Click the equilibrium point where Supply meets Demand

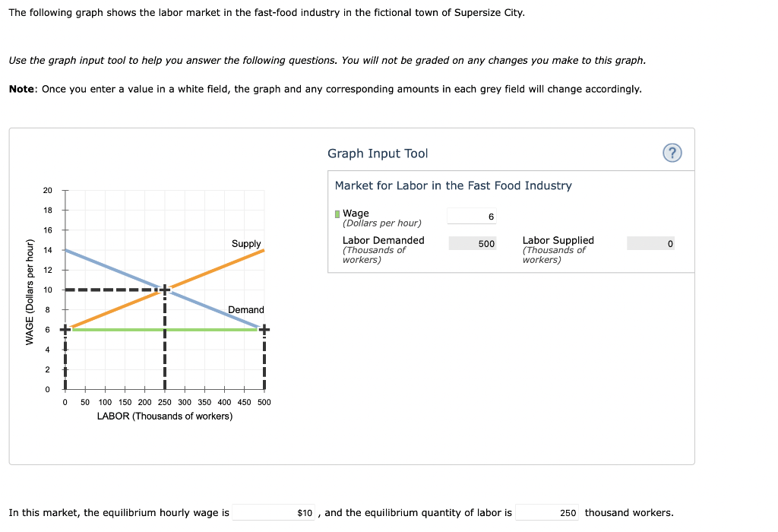(x=164, y=288)
